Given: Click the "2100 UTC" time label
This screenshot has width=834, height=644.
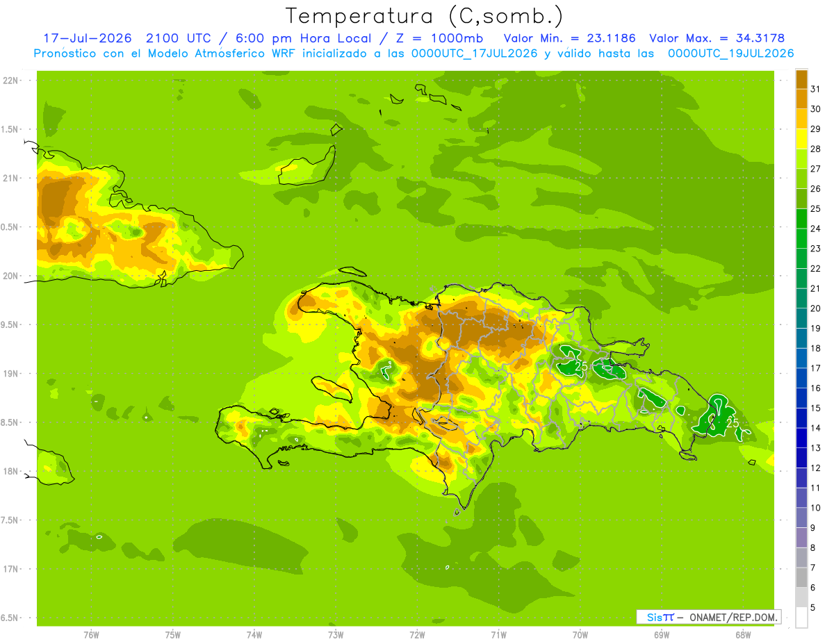Looking at the screenshot, I should [x=180, y=38].
